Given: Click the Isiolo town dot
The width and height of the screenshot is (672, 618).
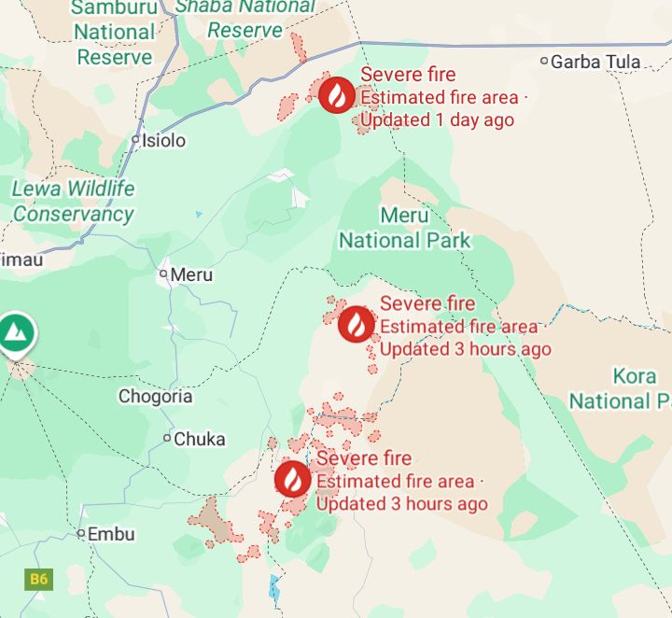Looking at the screenshot, I should [135, 139].
